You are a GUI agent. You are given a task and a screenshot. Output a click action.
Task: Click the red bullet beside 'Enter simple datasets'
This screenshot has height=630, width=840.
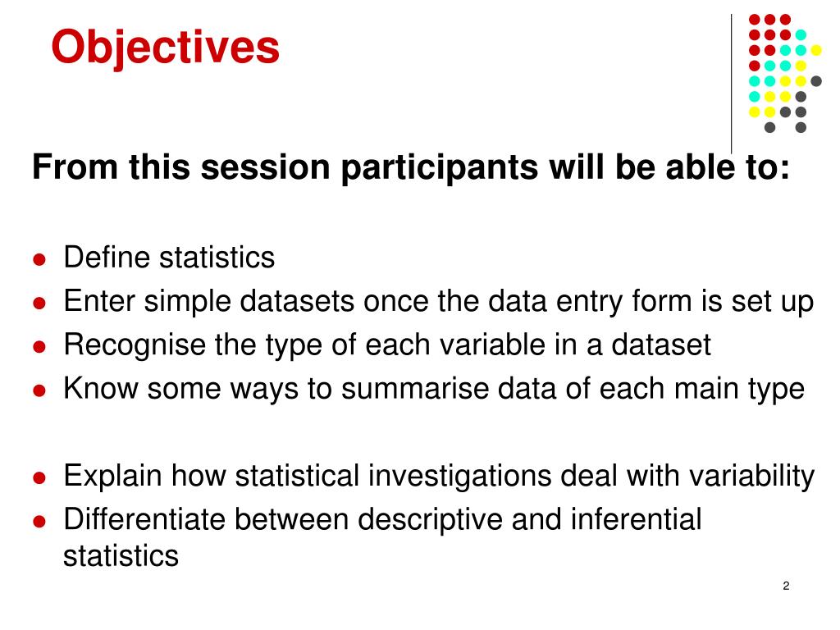click(39, 304)
